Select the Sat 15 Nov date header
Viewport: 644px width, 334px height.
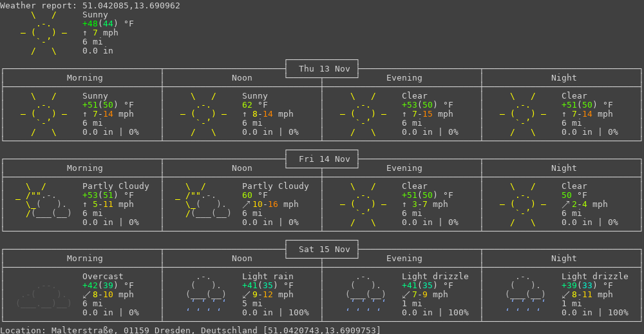coord(322,250)
